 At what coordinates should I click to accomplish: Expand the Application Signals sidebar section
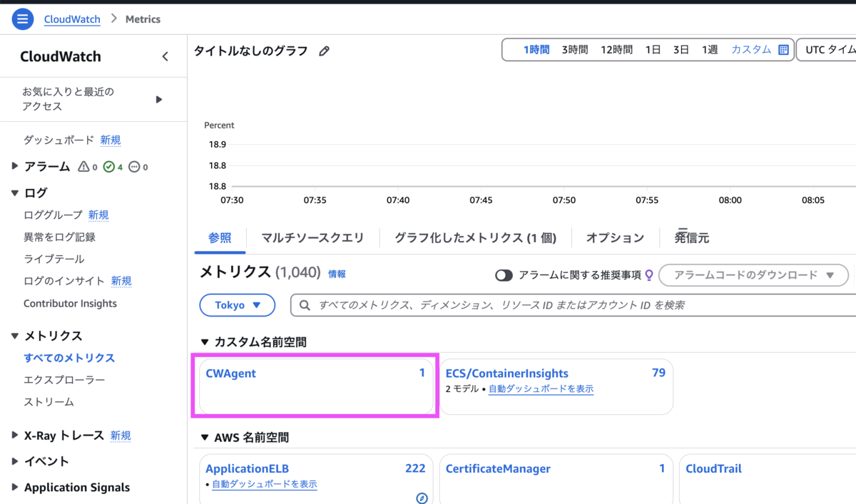click(x=15, y=488)
